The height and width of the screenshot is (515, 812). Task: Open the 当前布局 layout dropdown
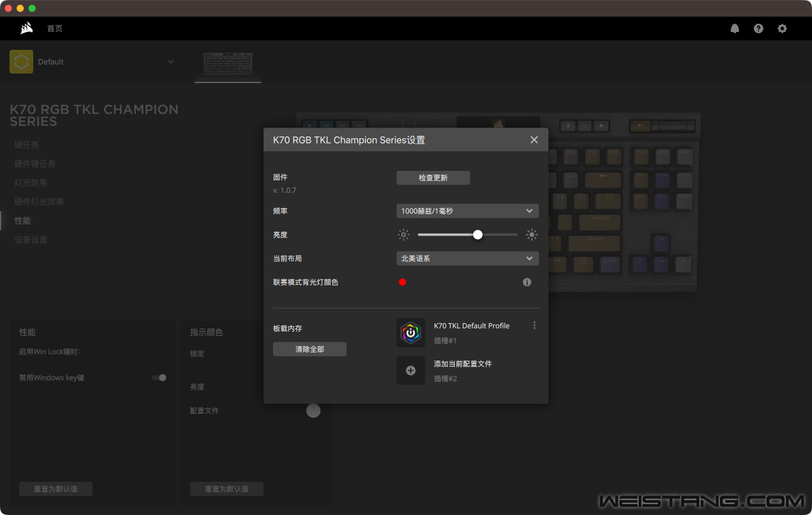click(468, 259)
